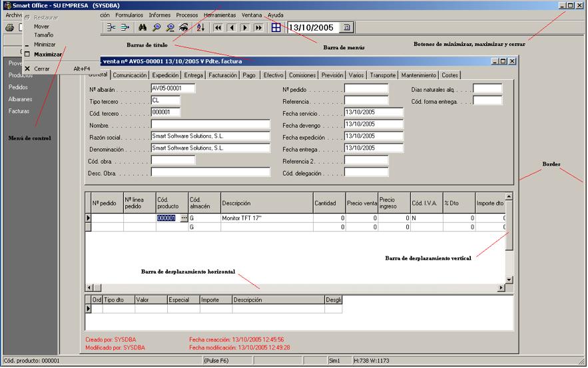Select Facturas in the left sidebar
This screenshot has width=588, height=368.
tap(19, 111)
